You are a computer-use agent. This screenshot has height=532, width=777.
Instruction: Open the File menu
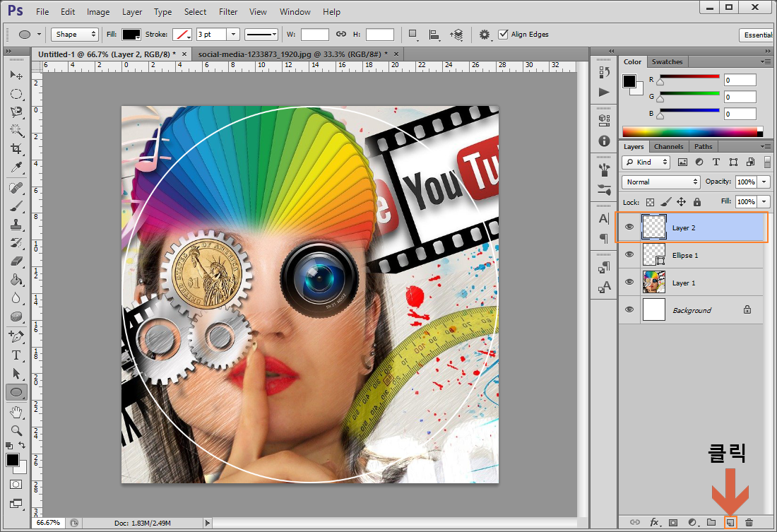click(42, 11)
